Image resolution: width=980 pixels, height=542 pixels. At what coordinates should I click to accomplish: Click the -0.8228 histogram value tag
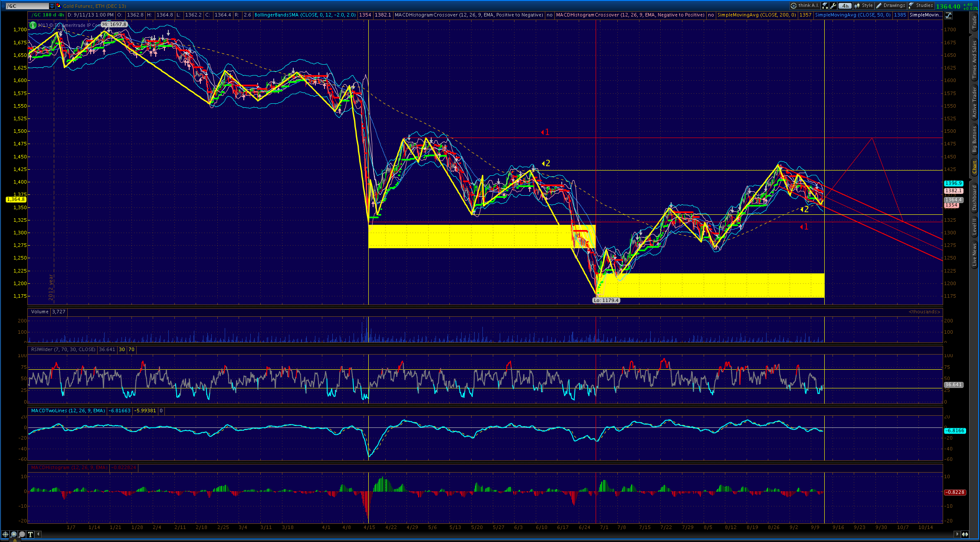click(955, 493)
